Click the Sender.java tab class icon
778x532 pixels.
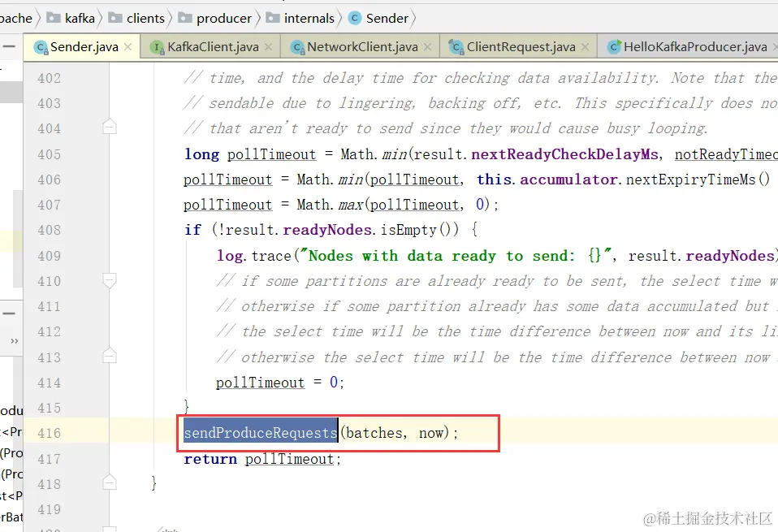coord(41,47)
